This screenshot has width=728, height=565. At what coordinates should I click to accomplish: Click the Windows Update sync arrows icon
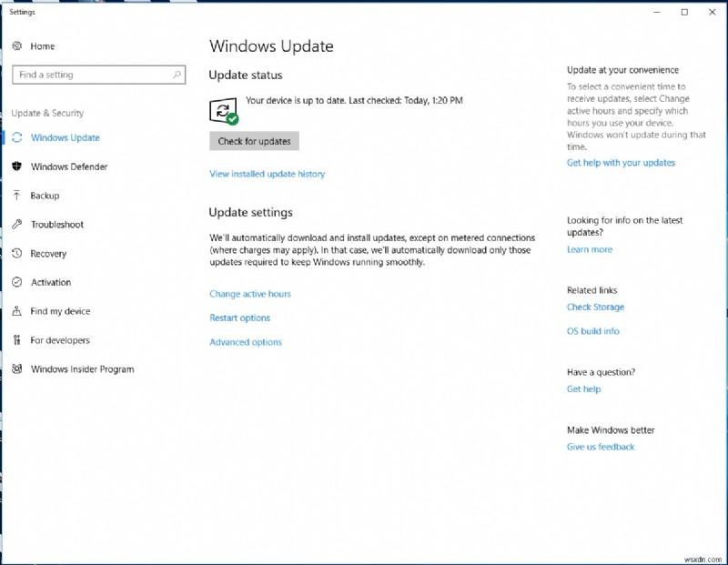click(17, 137)
